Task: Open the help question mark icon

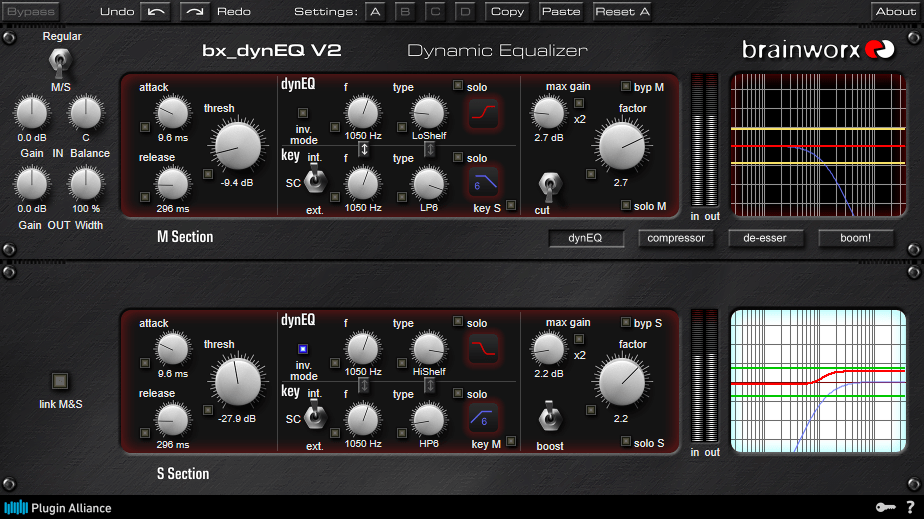Action: [x=910, y=508]
